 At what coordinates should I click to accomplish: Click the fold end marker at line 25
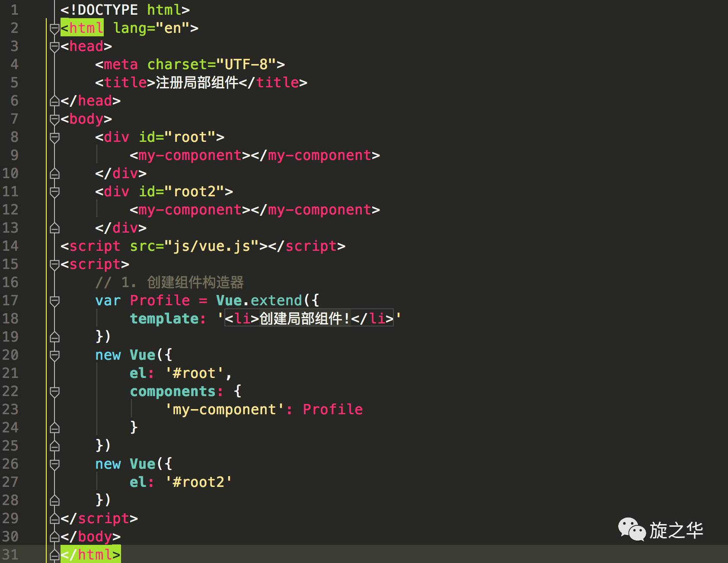click(54, 446)
